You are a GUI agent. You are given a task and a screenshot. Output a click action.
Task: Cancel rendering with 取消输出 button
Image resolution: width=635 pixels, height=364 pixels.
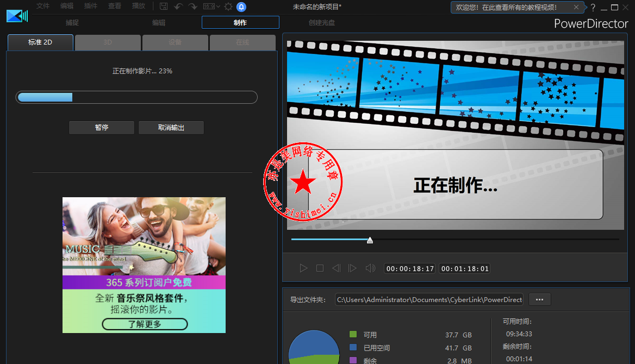click(171, 128)
